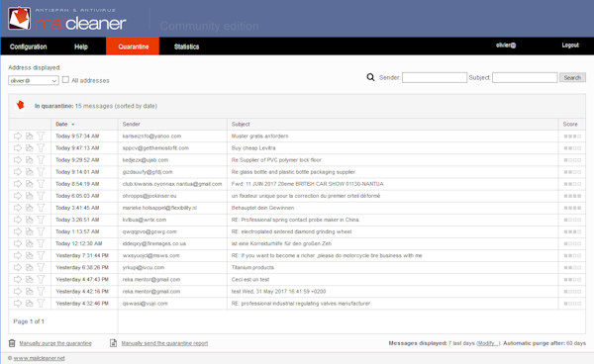The height and width of the screenshot is (364, 594).
Task: Request filter adjustment for message from iddeqxy@firemages.co.ua
Action: point(41,243)
